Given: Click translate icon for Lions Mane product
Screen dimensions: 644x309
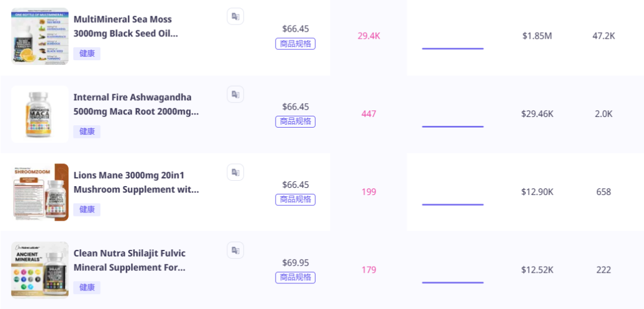Looking at the screenshot, I should [x=236, y=172].
